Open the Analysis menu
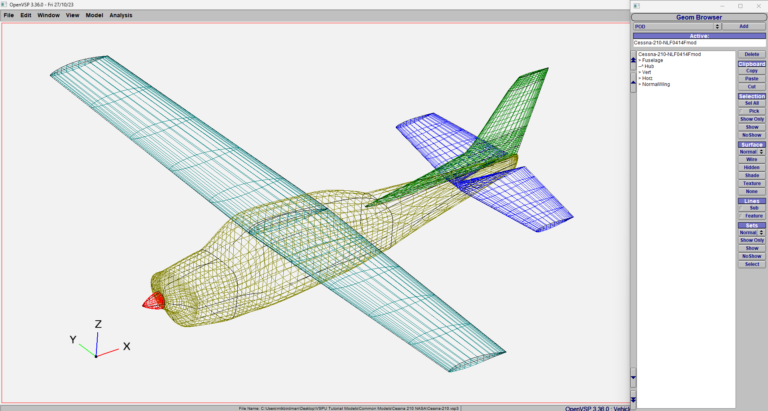 pyautogui.click(x=120, y=15)
